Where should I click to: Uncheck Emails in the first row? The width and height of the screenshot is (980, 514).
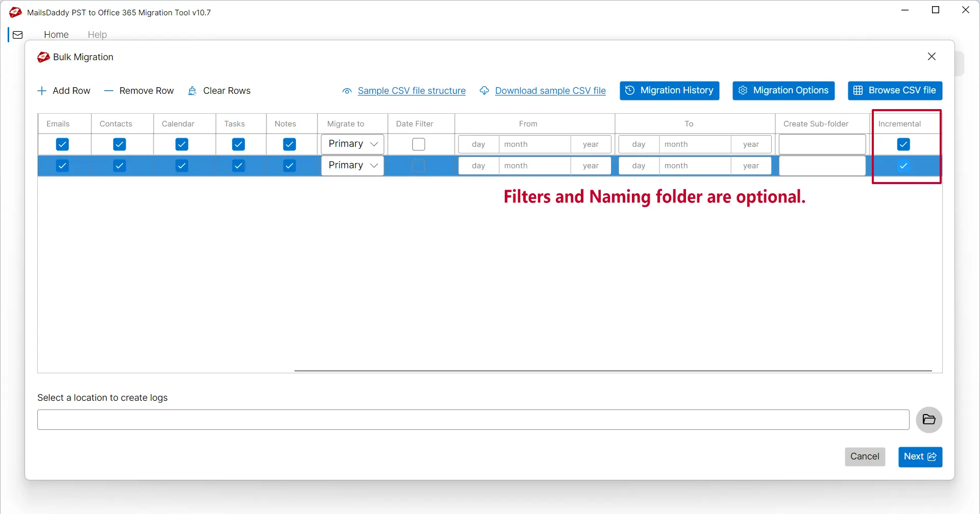pyautogui.click(x=62, y=144)
